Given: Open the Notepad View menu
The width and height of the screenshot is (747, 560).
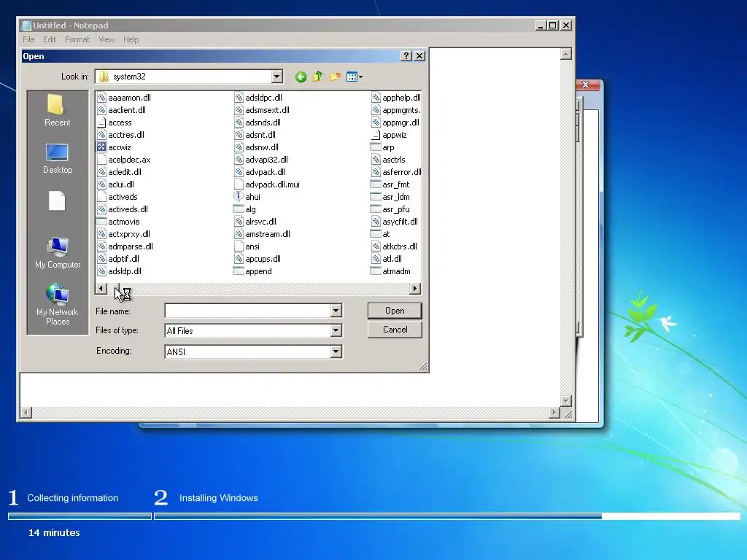Looking at the screenshot, I should (107, 39).
